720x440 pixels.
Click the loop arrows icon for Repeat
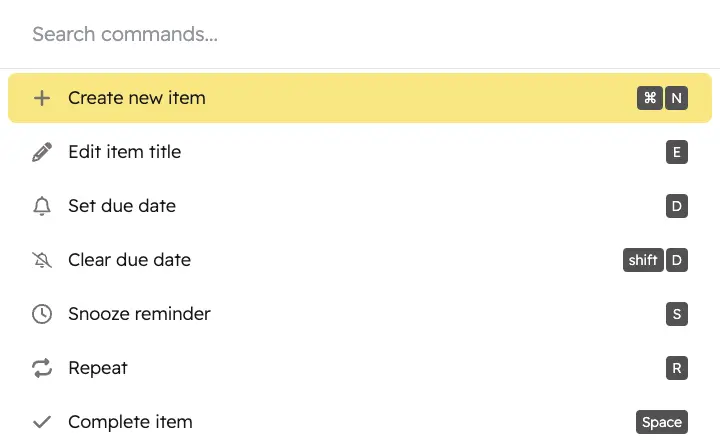(x=42, y=368)
